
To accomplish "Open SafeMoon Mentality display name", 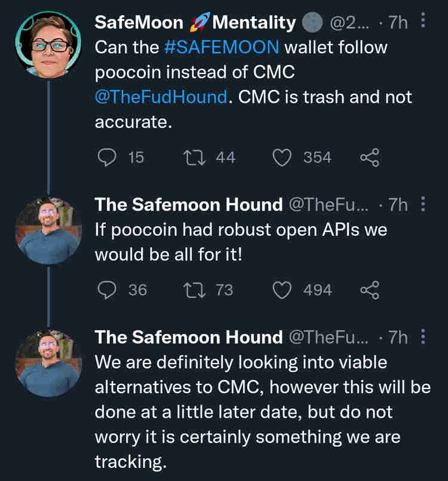I will tap(195, 23).
